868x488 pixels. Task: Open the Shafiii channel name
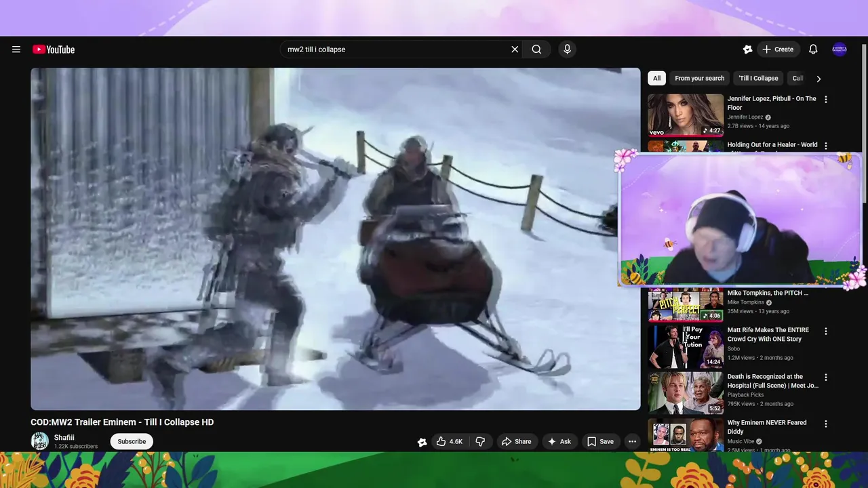tap(64, 438)
